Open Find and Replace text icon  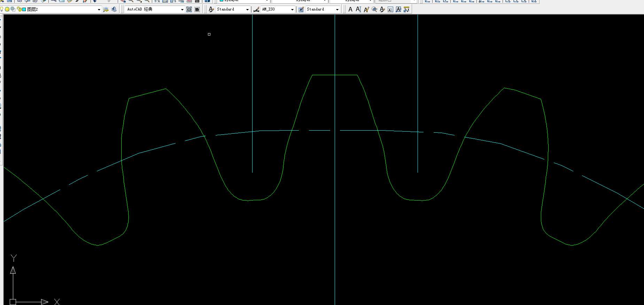point(374,9)
